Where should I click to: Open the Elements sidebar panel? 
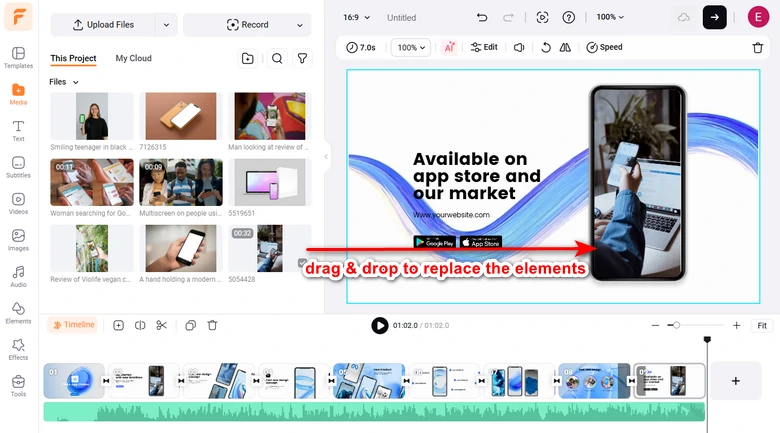coord(18,313)
